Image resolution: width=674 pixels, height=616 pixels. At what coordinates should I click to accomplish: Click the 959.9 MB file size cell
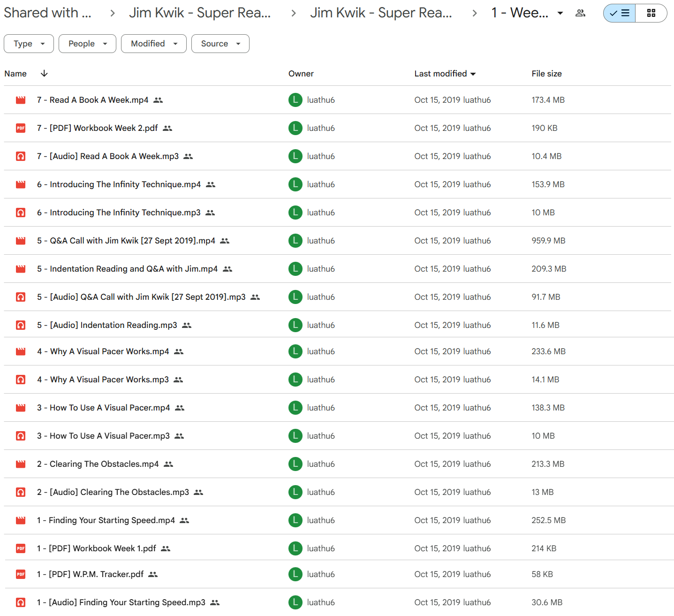548,241
